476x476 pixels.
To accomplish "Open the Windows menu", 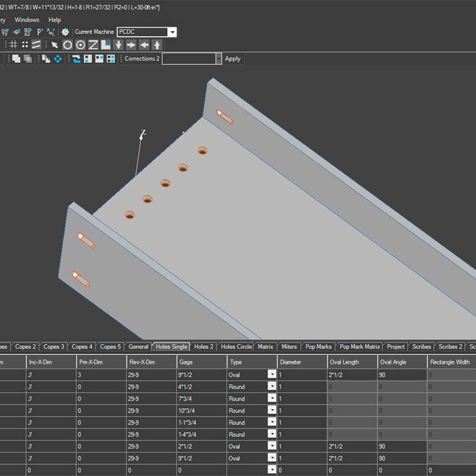I will coord(27,20).
